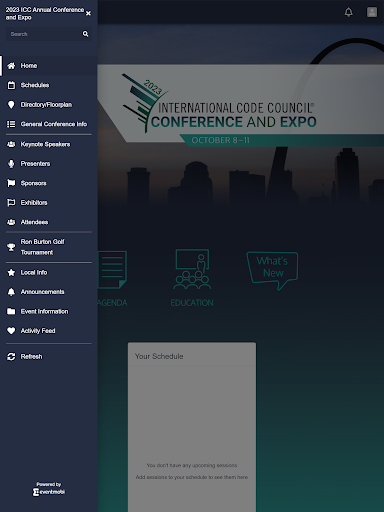Open the Presenters page
Image resolution: width=384 pixels, height=512 pixels.
click(x=49, y=164)
